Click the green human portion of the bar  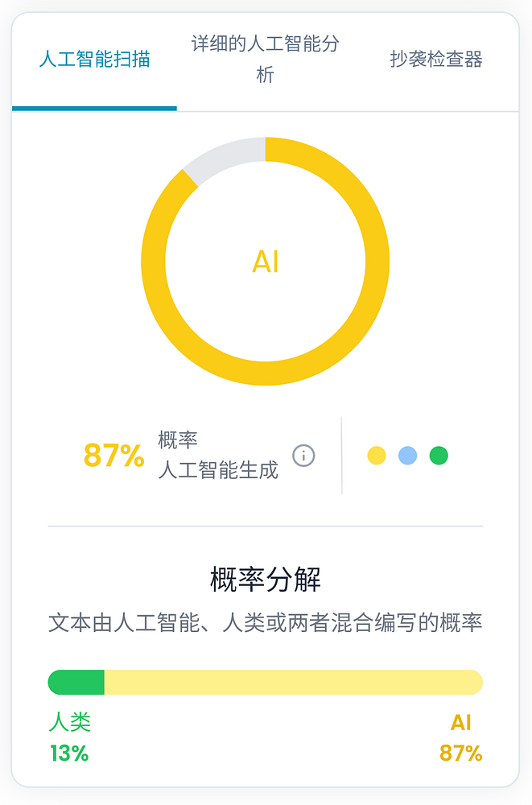[x=76, y=683]
